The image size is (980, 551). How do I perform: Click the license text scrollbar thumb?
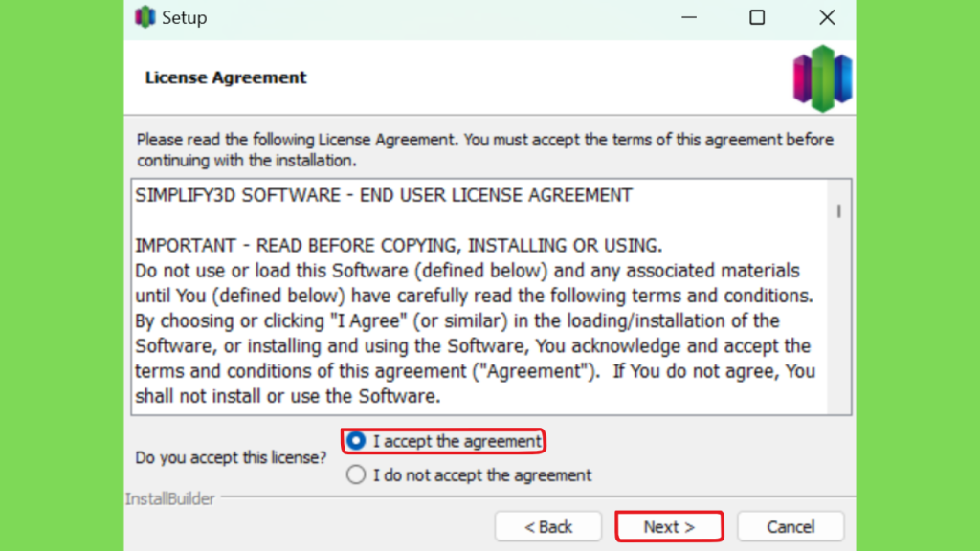click(838, 211)
